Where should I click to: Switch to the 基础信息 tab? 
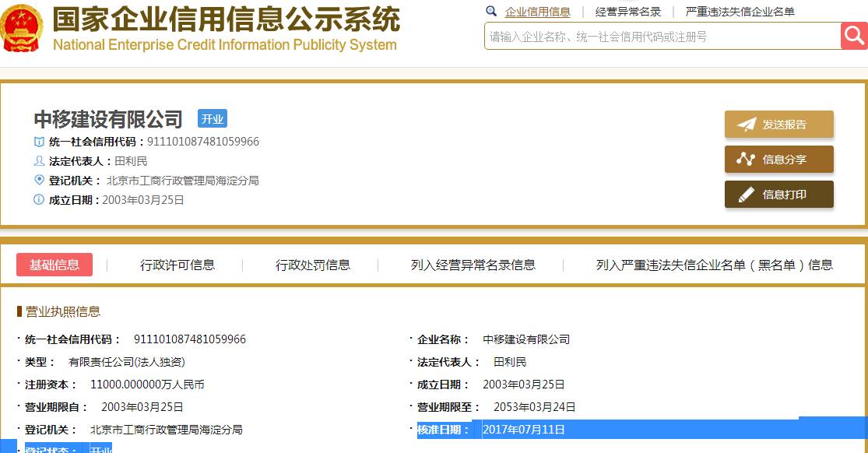(x=54, y=265)
